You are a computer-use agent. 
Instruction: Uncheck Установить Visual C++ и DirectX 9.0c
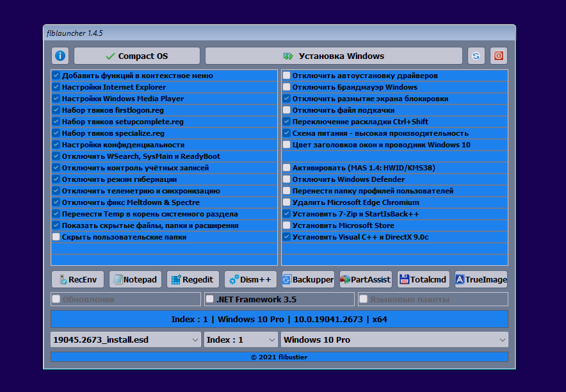(287, 237)
